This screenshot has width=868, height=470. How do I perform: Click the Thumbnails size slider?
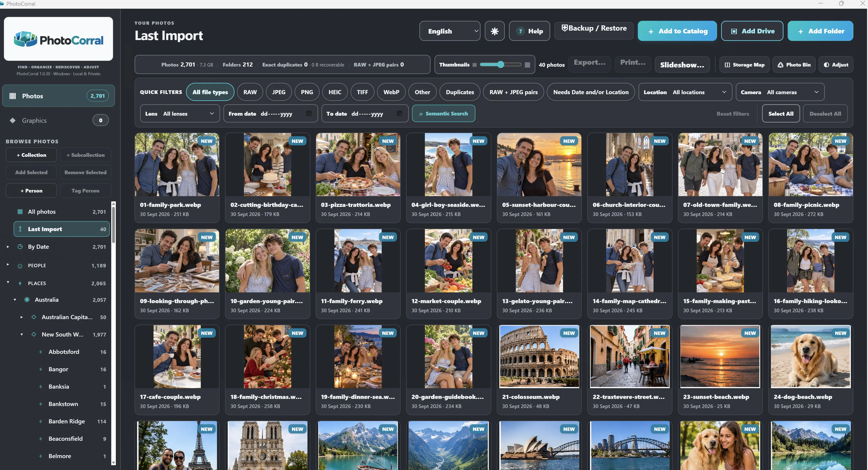(x=500, y=64)
